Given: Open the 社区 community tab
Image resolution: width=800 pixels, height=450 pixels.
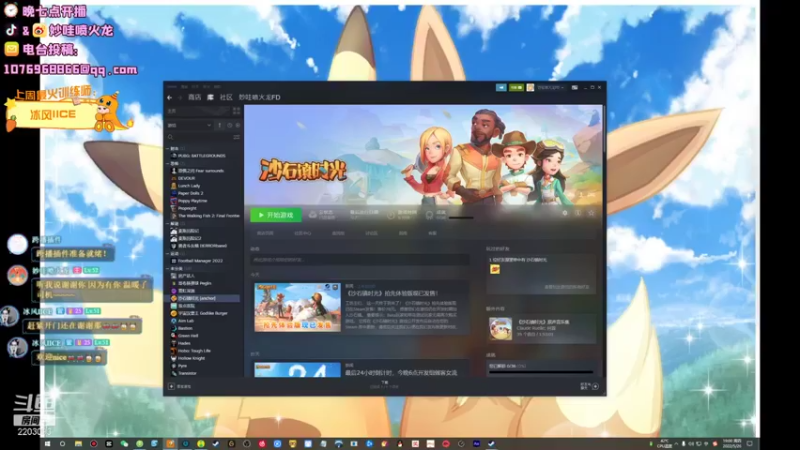Looking at the screenshot, I should pyautogui.click(x=226, y=97).
